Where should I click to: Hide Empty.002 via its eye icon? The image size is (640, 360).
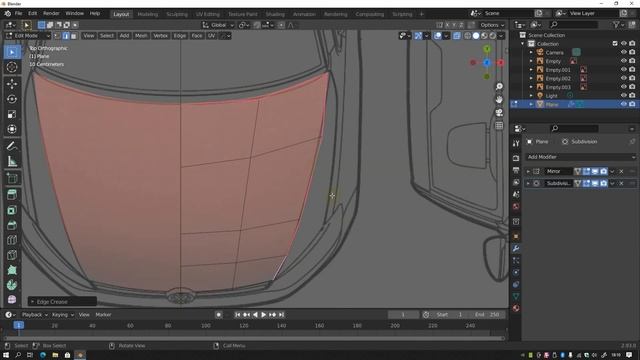click(x=624, y=78)
